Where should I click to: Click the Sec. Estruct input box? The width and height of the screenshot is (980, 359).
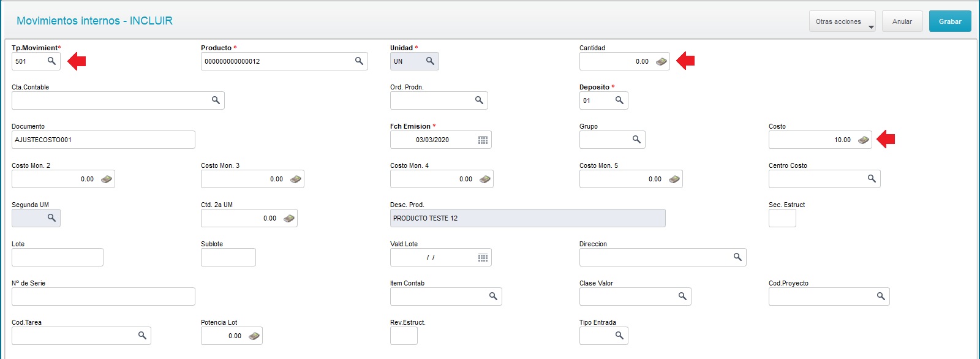[782, 218]
